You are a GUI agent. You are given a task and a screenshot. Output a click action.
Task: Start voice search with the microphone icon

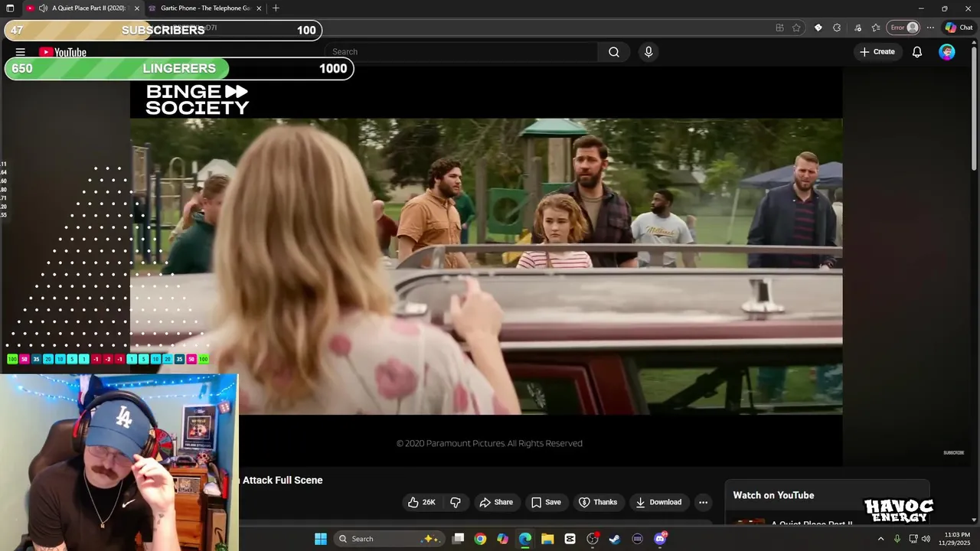tap(648, 52)
